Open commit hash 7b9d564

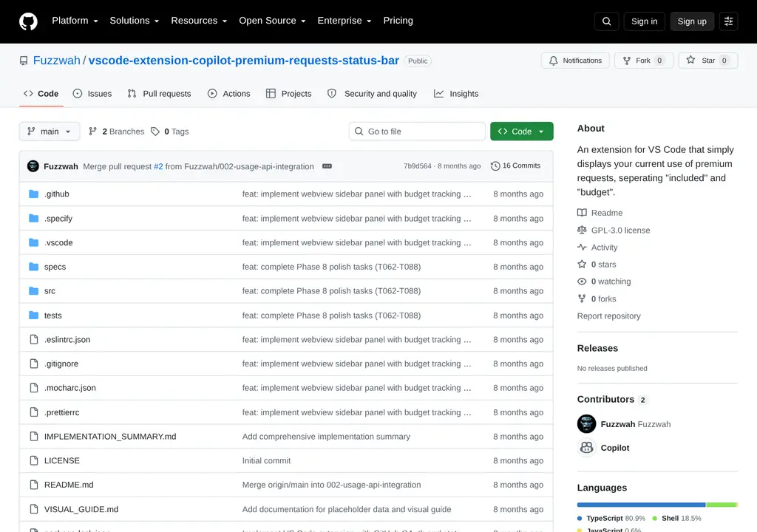pyautogui.click(x=418, y=166)
